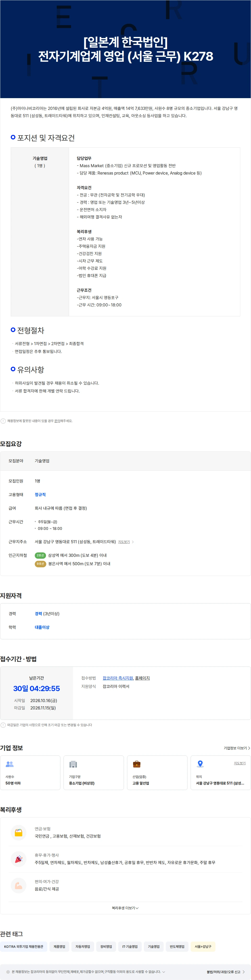Click the 연금·보험 benefits icon

tap(18, 832)
